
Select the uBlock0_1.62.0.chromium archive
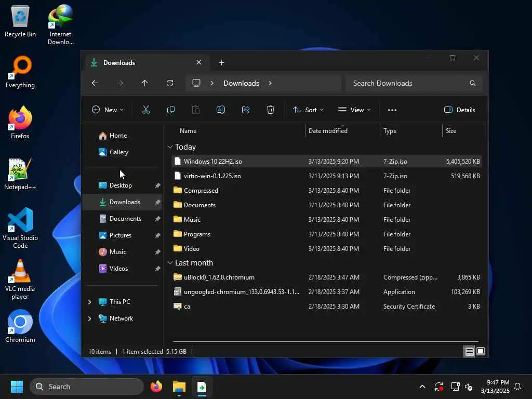tap(326, 277)
